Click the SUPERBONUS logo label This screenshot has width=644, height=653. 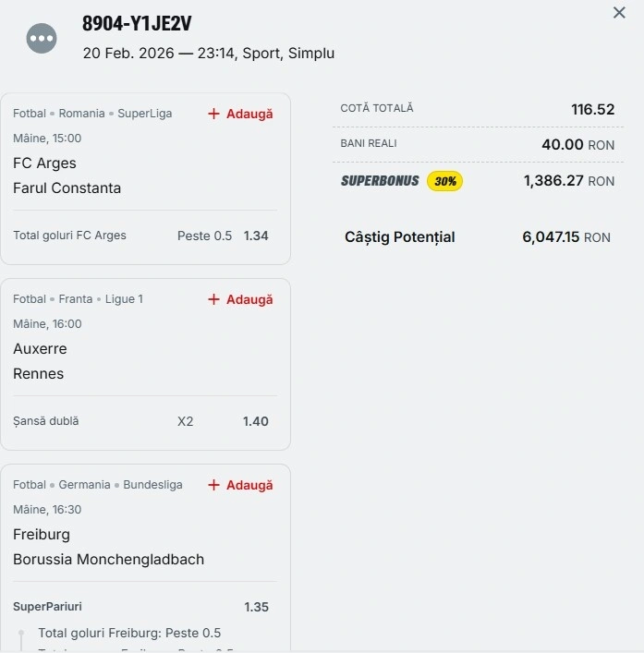tap(380, 181)
